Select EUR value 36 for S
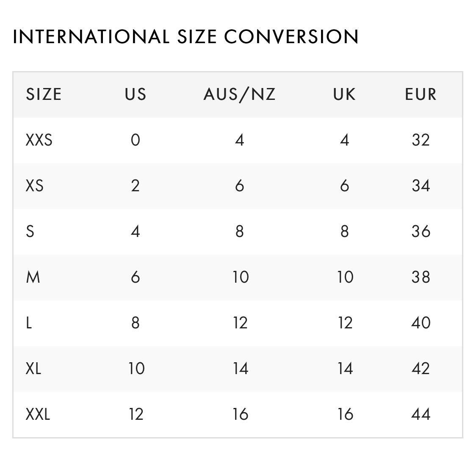476x449 pixels. (x=421, y=231)
